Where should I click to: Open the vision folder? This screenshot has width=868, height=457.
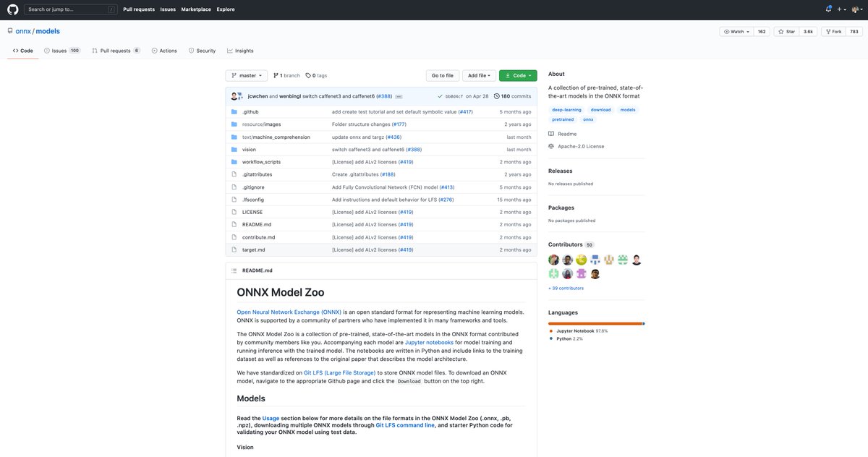point(249,150)
